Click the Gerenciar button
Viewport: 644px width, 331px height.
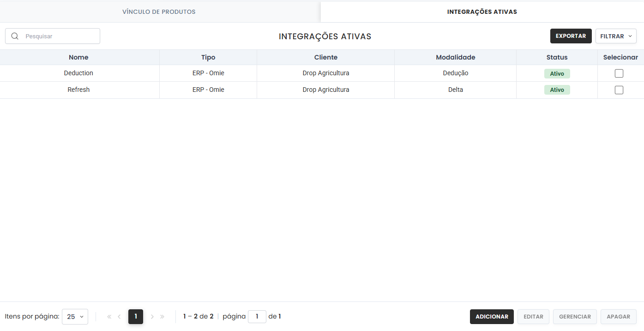point(575,317)
